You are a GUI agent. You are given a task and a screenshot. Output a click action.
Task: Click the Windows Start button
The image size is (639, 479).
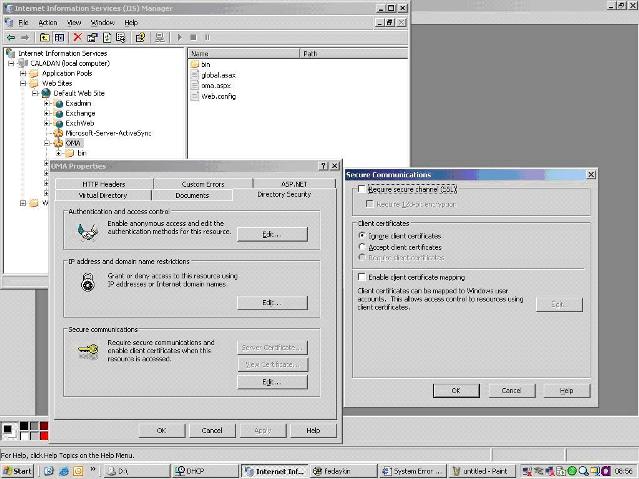18,470
